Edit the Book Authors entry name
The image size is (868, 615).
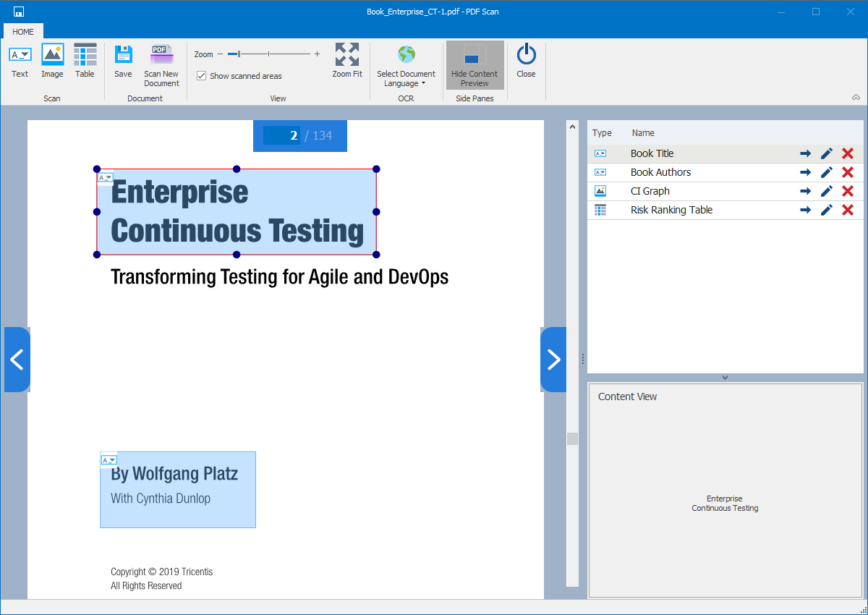pyautogui.click(x=827, y=172)
